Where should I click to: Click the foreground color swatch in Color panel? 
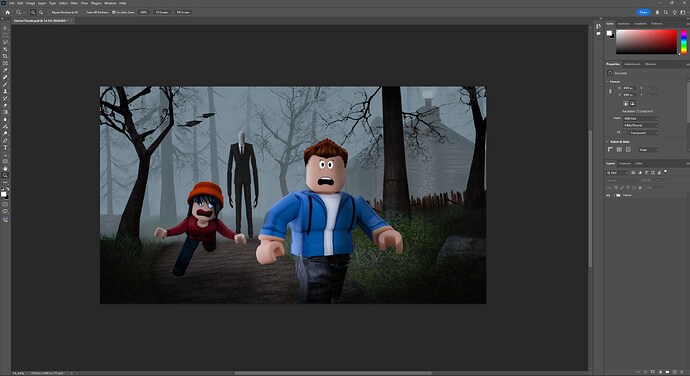(609, 33)
